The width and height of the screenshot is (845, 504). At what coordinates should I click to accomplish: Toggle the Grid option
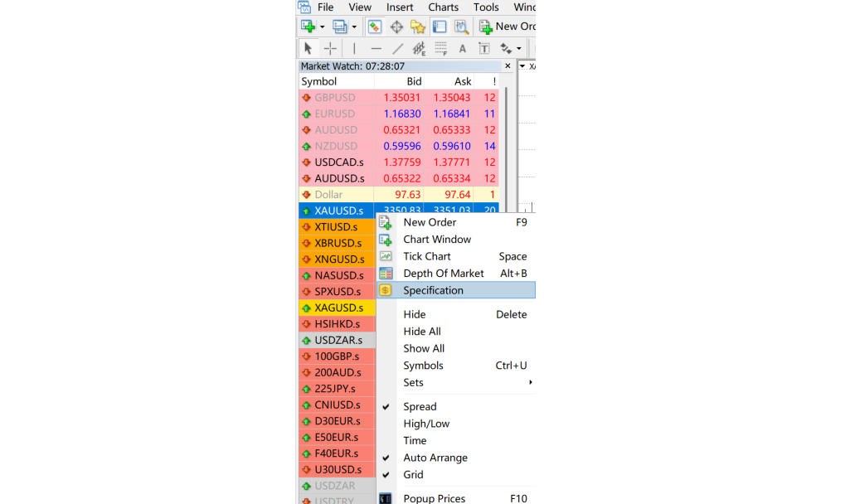pyautogui.click(x=456, y=475)
